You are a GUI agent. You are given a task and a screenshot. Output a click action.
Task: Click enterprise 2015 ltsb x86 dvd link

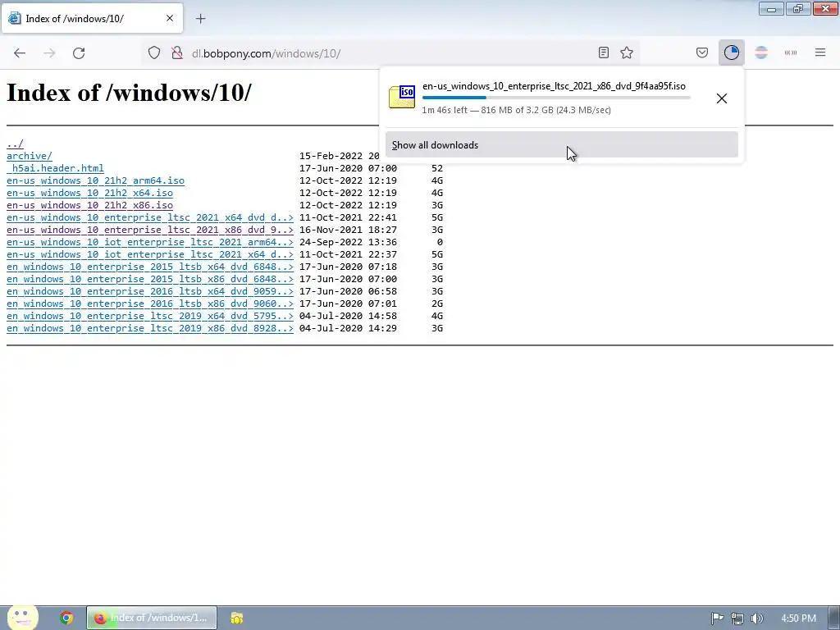[150, 279]
